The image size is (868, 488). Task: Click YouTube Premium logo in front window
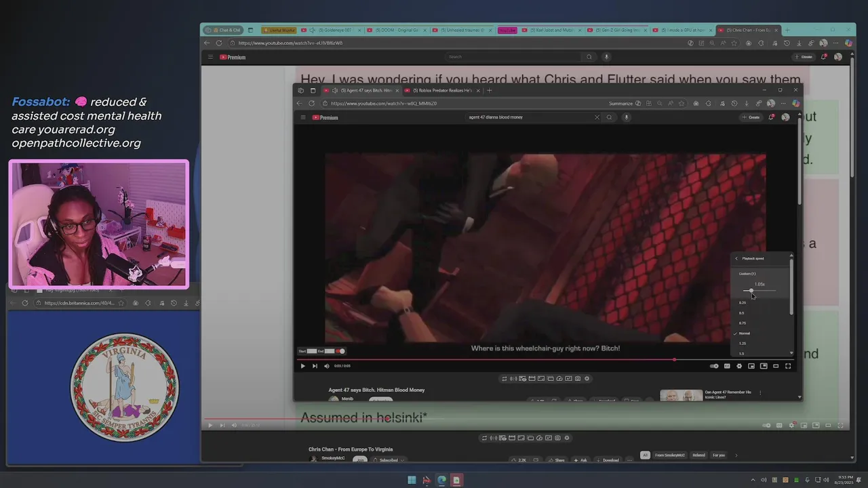325,117
